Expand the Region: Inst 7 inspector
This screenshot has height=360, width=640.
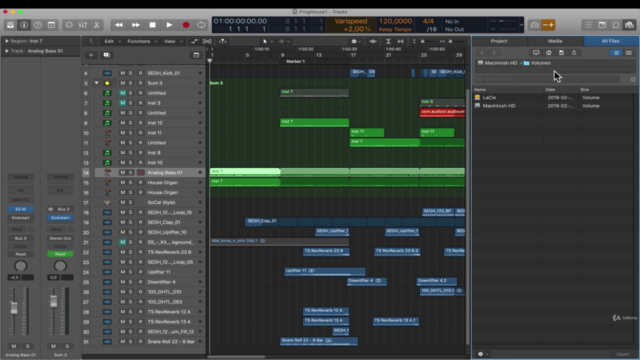7,41
